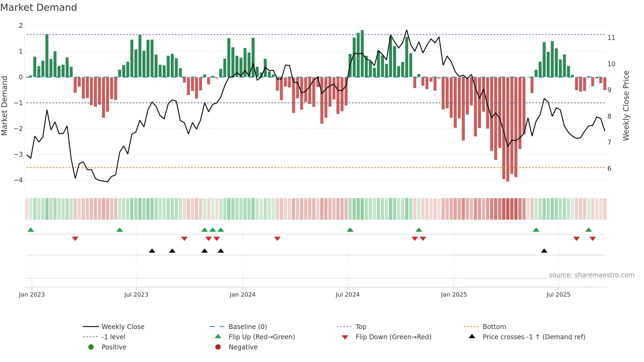The height and width of the screenshot is (362, 644).
Task: Click the Jul 2024 x-axis label
Action: 348,294
